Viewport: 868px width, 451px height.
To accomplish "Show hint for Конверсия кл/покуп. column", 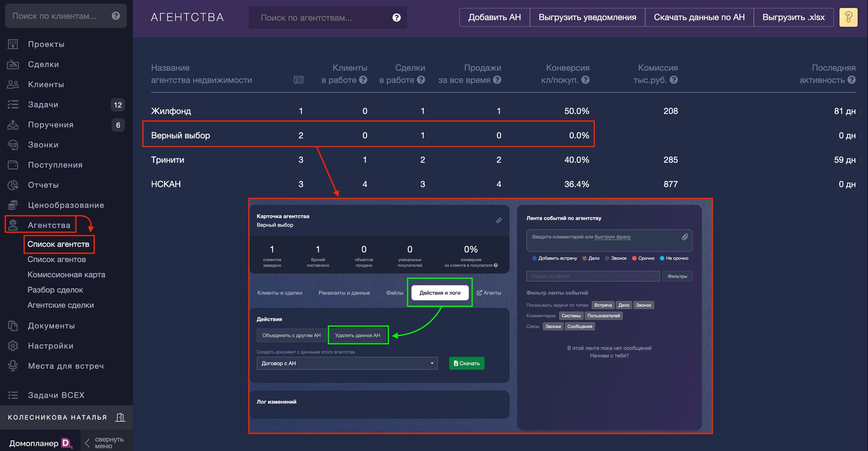I will [585, 80].
